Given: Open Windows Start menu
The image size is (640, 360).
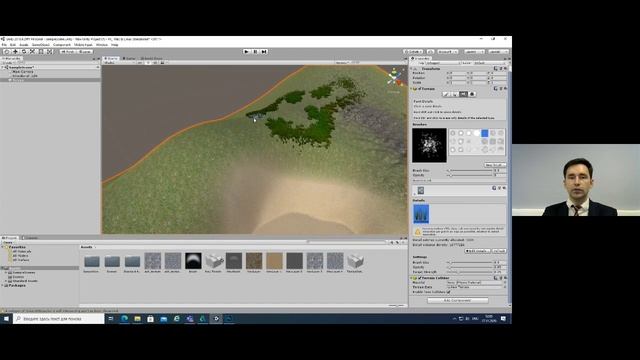Looking at the screenshot, I should coord(6,319).
